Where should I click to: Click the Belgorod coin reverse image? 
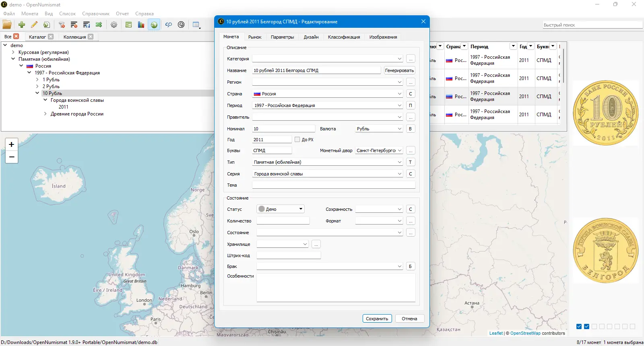605,251
